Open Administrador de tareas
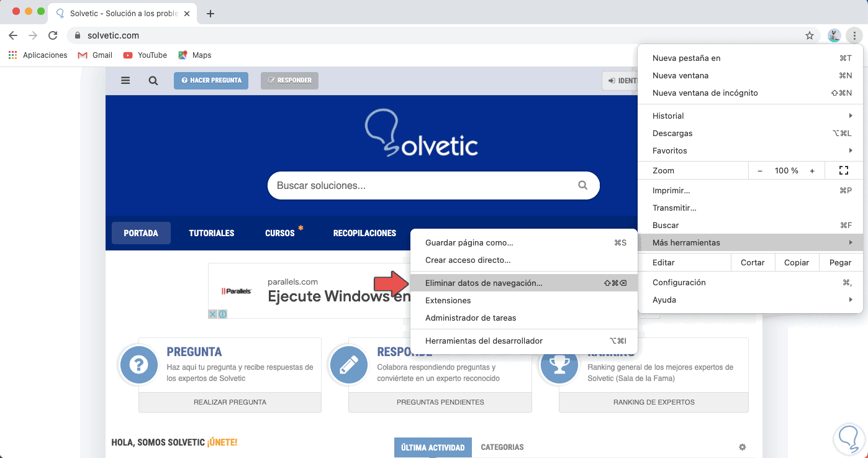Viewport: 868px width, 458px height. coord(524,318)
